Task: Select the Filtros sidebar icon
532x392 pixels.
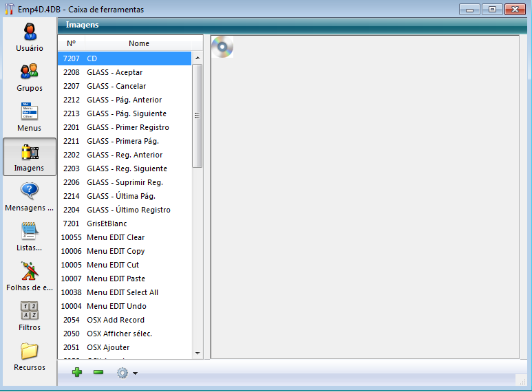Action: [x=30, y=312]
